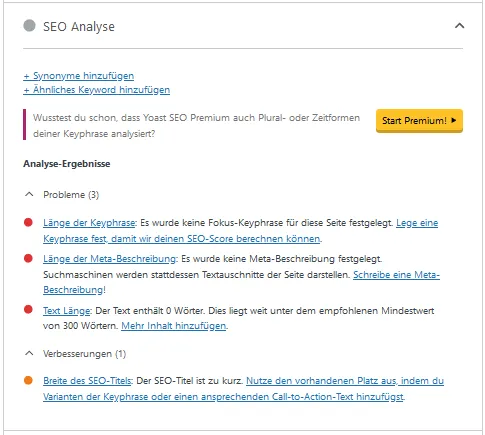This screenshot has height=435, width=485.
Task: Click the Analyse-Ergebnisse heading
Action: (67, 164)
